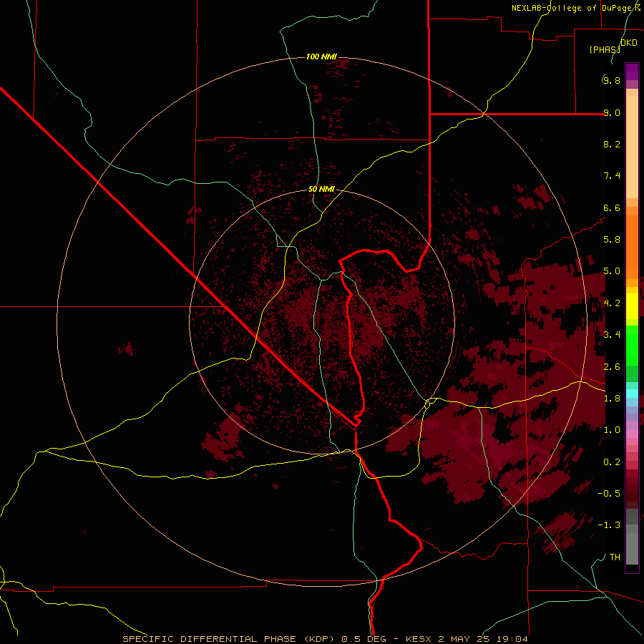Click the 4.2 scale value

612,303
